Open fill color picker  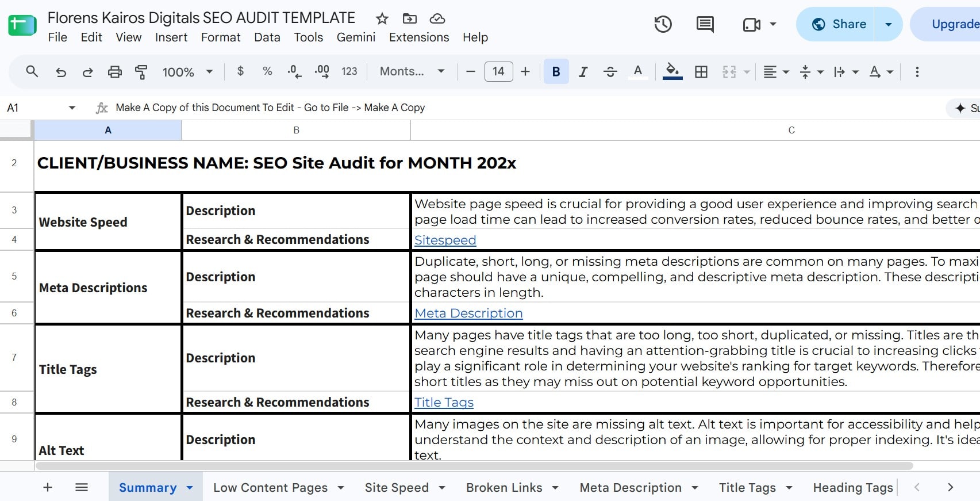pyautogui.click(x=672, y=72)
